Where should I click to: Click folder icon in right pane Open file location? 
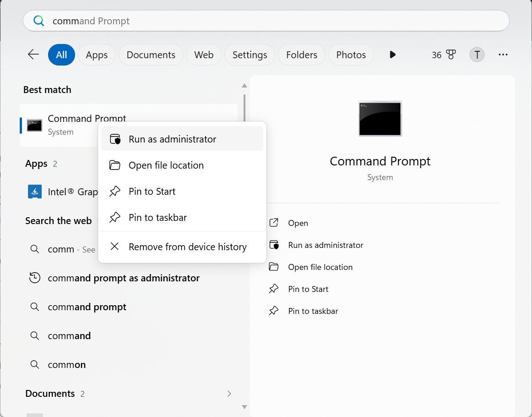274,267
